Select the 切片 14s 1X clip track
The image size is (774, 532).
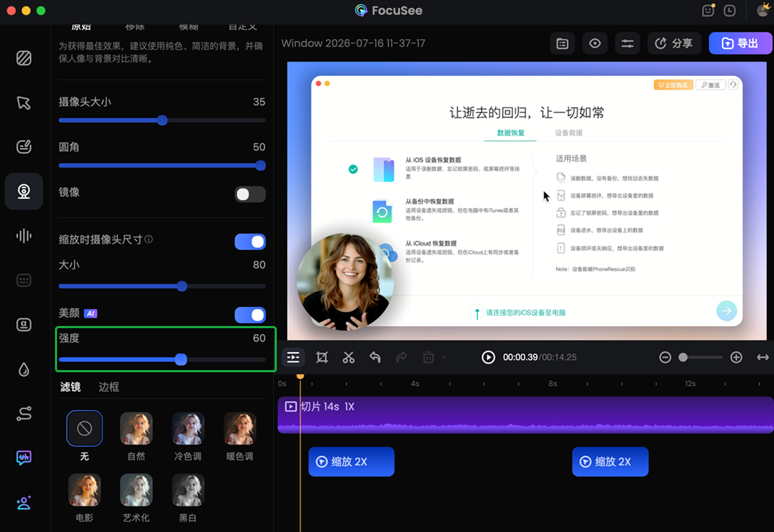[x=525, y=415]
